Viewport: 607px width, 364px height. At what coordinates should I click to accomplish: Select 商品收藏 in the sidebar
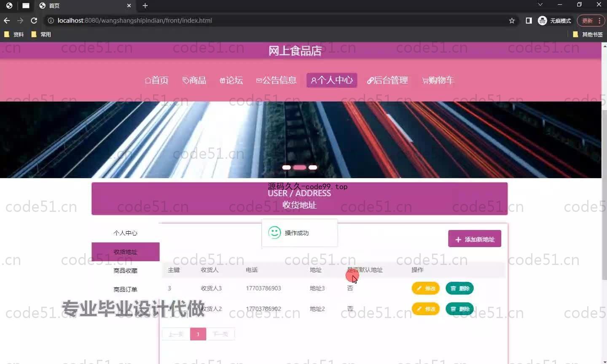tap(125, 270)
